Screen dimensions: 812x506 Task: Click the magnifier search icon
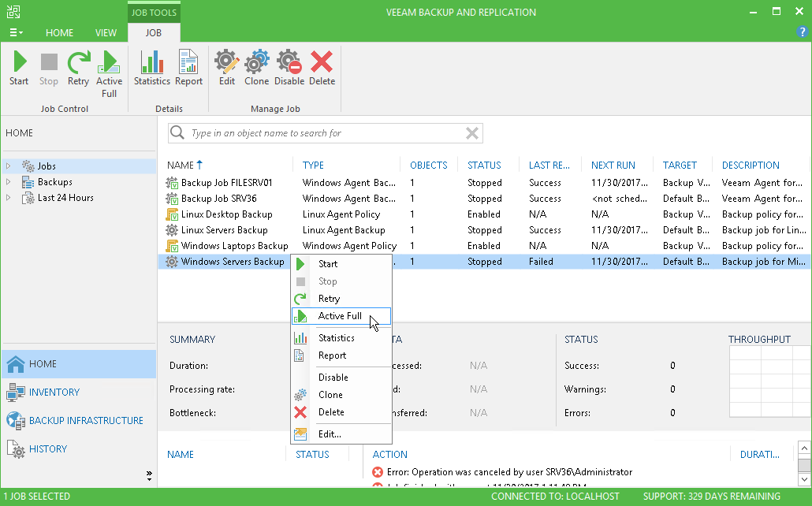click(x=177, y=132)
